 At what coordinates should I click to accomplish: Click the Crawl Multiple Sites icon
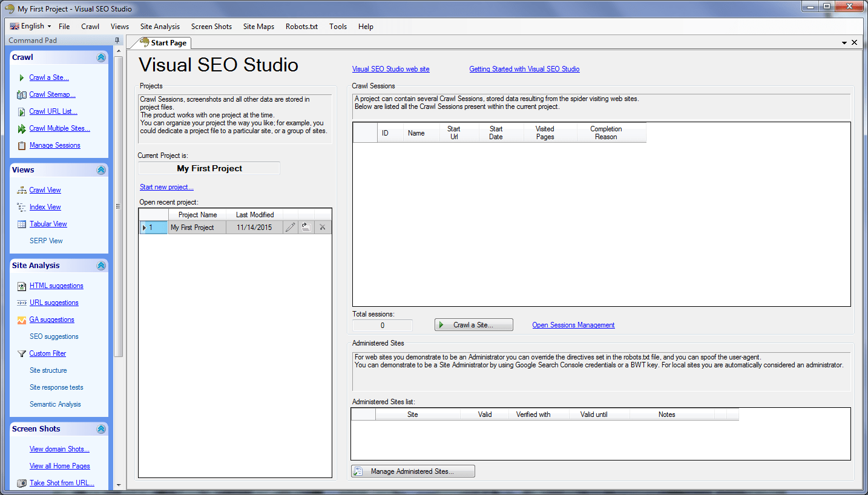pyautogui.click(x=22, y=128)
